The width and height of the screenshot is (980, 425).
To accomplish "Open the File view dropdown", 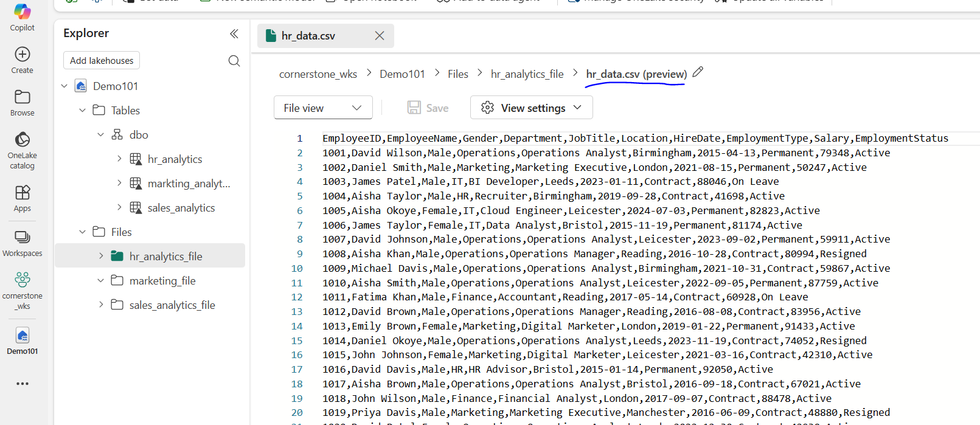I will point(323,108).
